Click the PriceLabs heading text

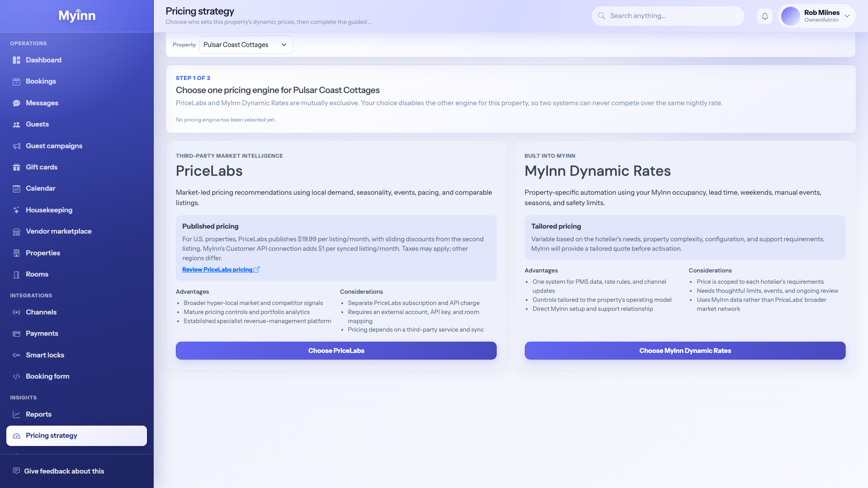[209, 171]
